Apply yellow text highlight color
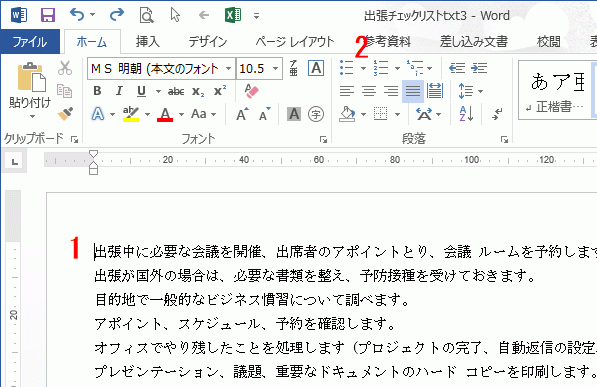Screen dimensions: 597x387 131,114
